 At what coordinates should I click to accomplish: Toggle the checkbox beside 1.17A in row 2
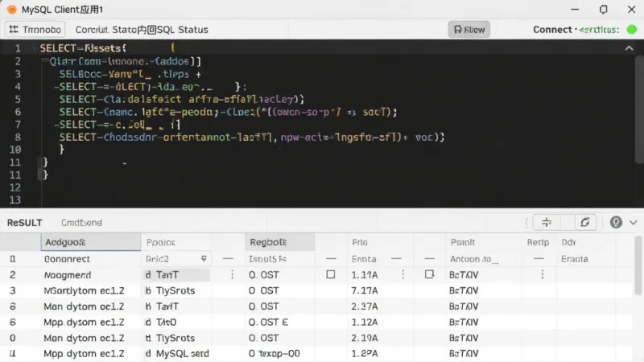point(331,274)
